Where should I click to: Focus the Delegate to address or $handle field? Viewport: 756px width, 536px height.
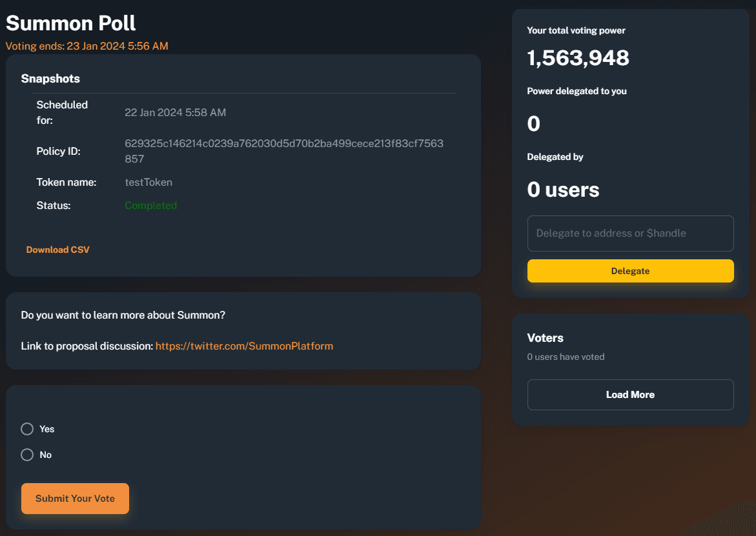pos(630,233)
